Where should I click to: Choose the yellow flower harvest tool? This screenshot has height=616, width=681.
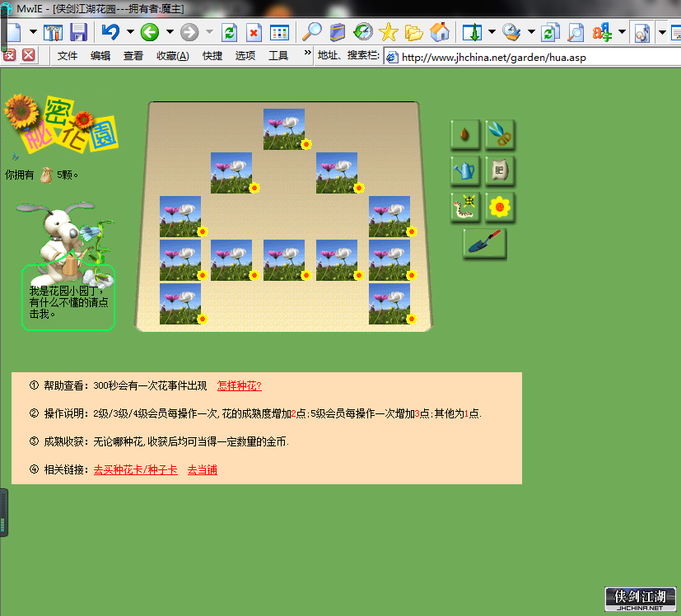pos(500,207)
